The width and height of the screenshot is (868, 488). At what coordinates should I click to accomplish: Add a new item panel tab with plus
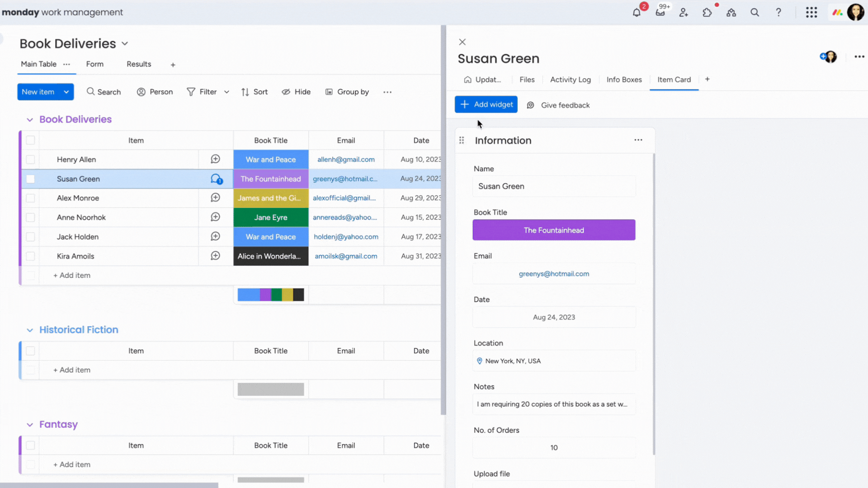[x=708, y=80]
